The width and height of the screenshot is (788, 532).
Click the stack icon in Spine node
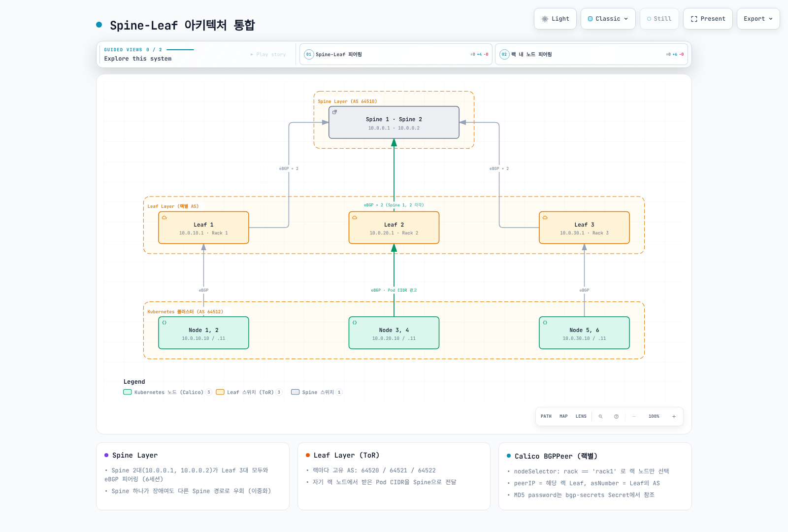click(335, 112)
